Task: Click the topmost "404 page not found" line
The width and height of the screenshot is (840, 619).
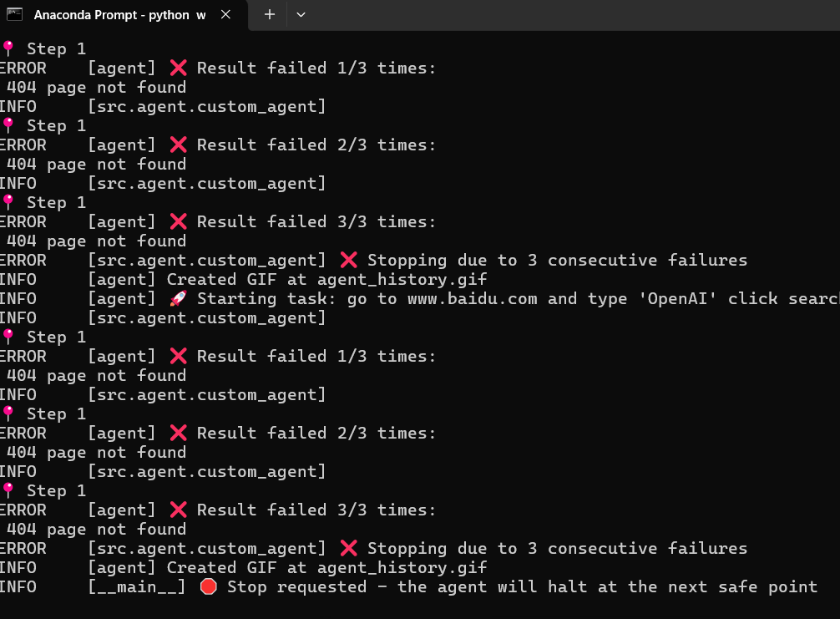Action: point(96,87)
